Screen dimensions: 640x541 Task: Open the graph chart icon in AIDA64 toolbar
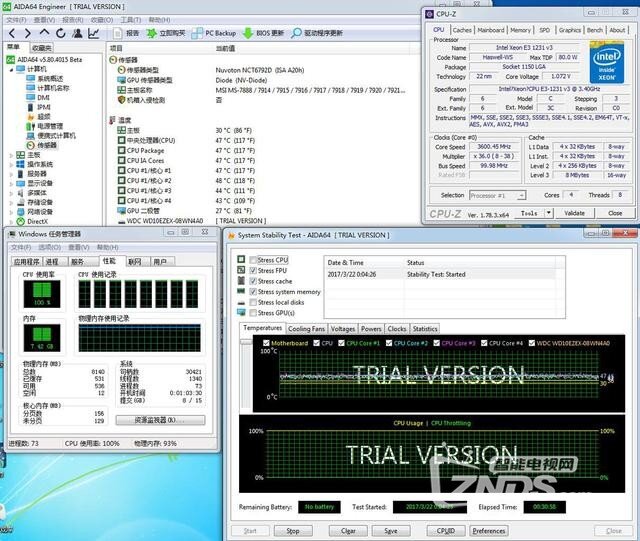coord(94,33)
